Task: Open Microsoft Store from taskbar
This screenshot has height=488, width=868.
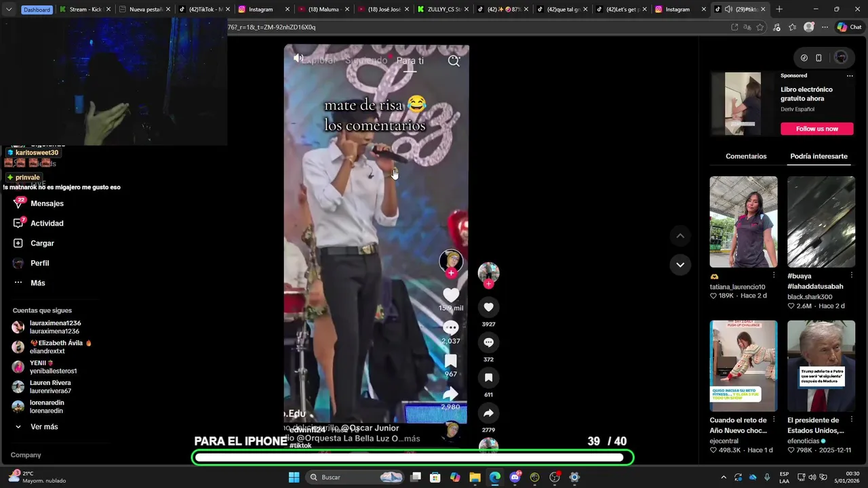Action: point(435,477)
